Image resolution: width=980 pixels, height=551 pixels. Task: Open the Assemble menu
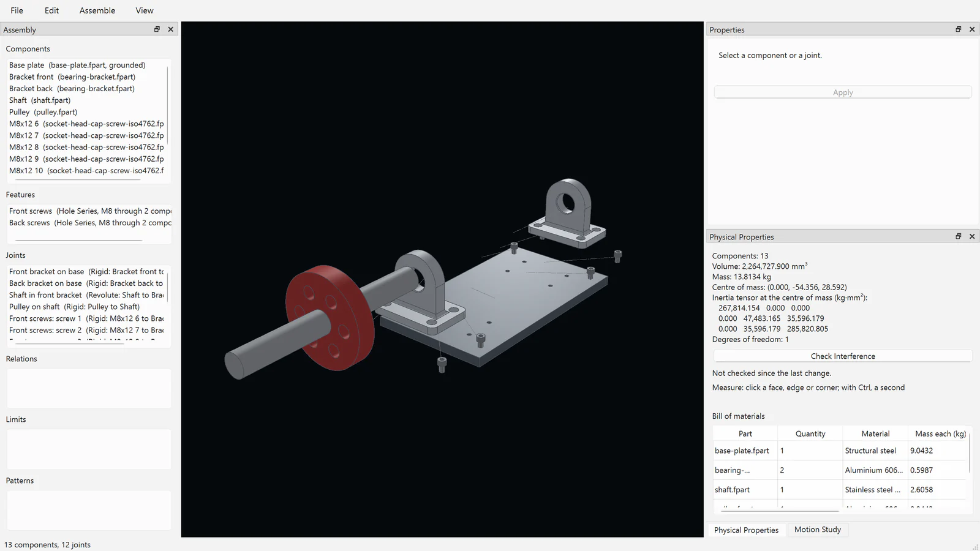97,10
